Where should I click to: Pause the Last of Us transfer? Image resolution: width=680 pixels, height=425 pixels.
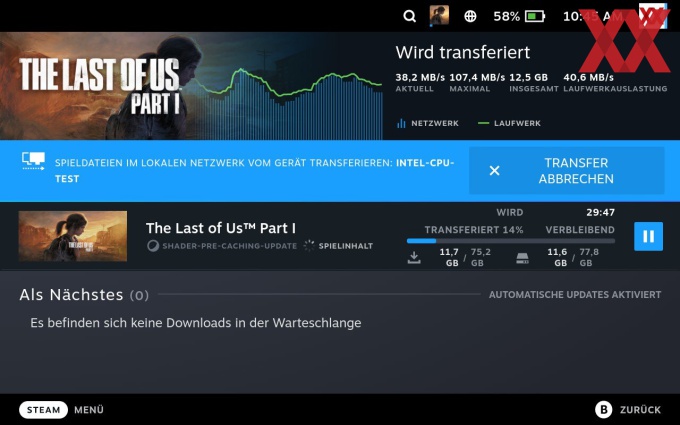coord(648,236)
